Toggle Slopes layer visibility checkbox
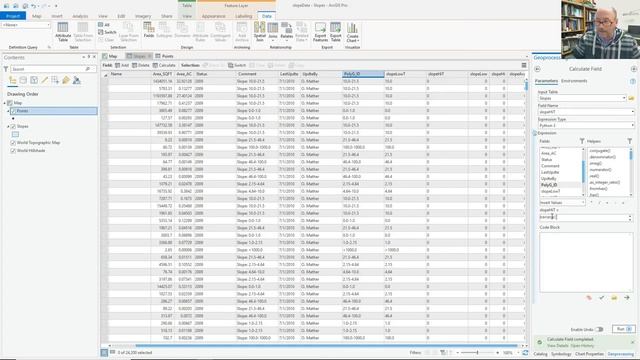This screenshot has height=360, width=640. pos(13,127)
